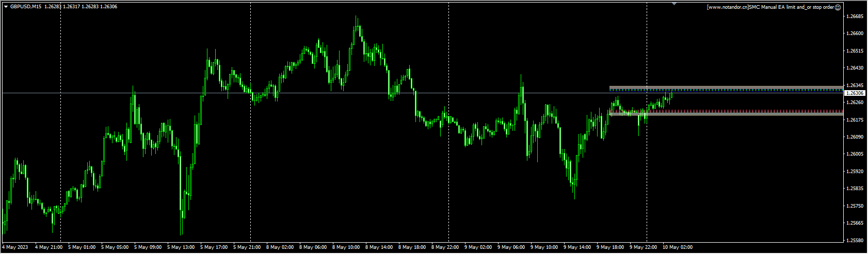This screenshot has height=254, width=868.
Task: Click the current bid price tag 1.26306
Action: click(x=856, y=93)
